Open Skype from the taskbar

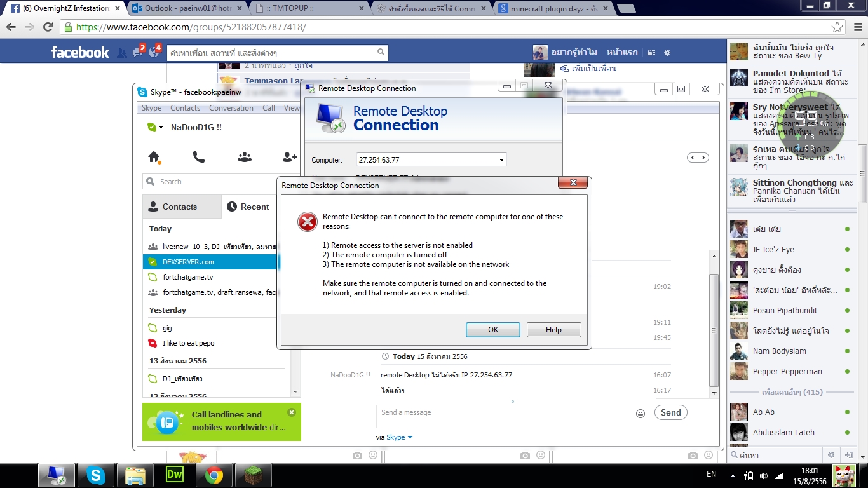[96, 475]
